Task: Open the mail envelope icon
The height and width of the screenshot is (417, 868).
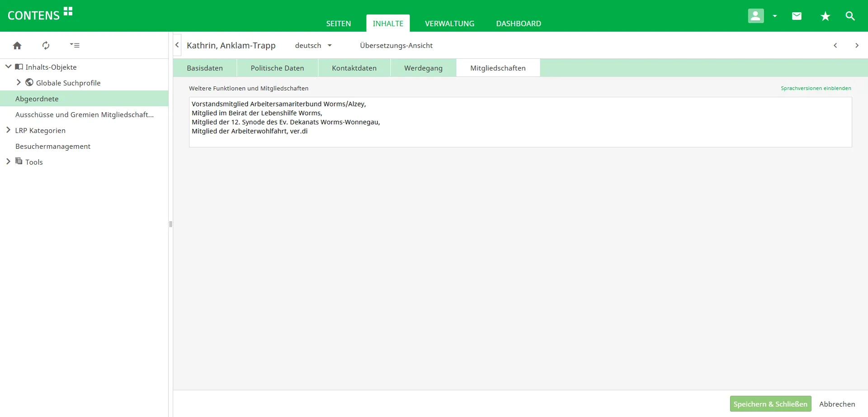Action: 797,16
